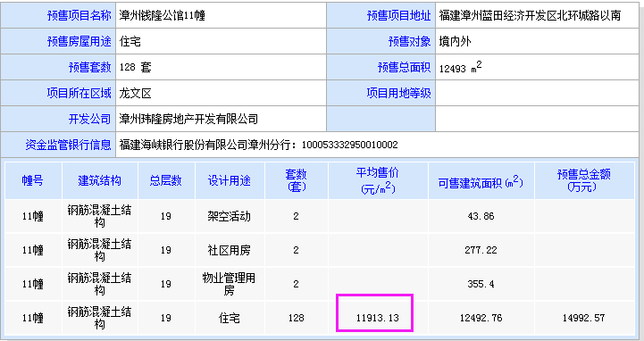Select 钢筋混凝土结构 in the 物业管理用房 row
The height and width of the screenshot is (341, 644).
[99, 284]
